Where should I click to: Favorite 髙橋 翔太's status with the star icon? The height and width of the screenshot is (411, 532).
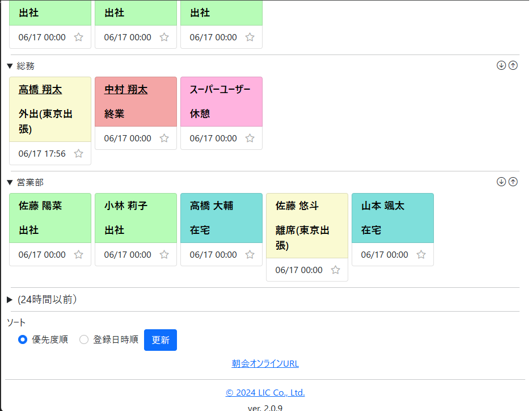point(78,153)
